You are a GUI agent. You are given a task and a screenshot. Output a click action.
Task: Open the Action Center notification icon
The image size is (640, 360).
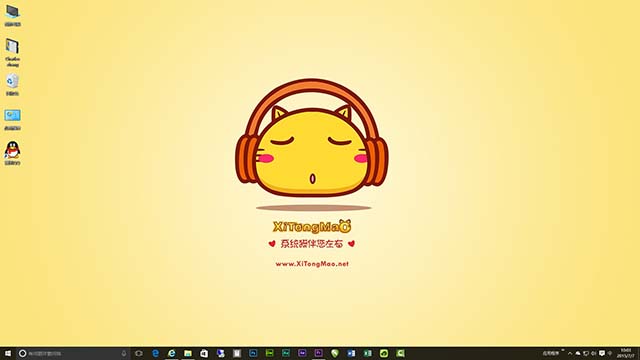point(602,353)
